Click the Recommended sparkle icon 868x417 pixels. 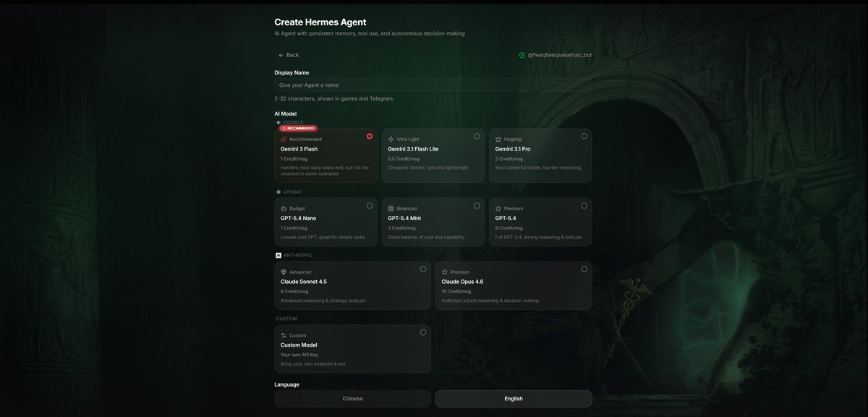[284, 139]
